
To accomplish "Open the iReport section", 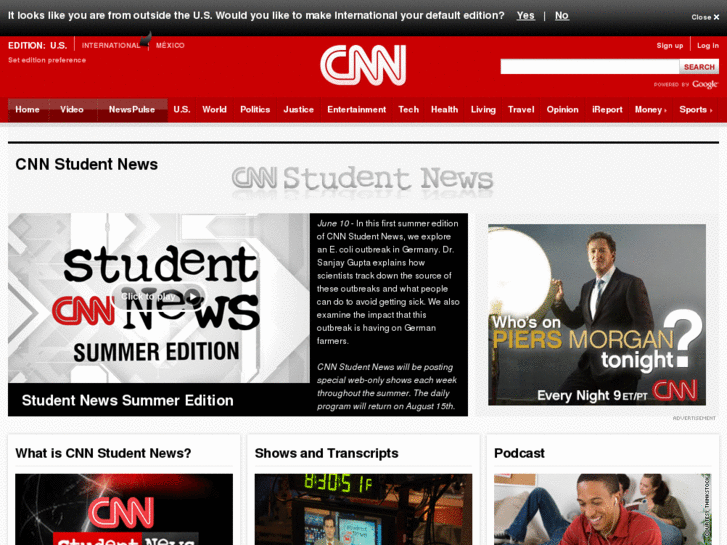I will pos(607,110).
